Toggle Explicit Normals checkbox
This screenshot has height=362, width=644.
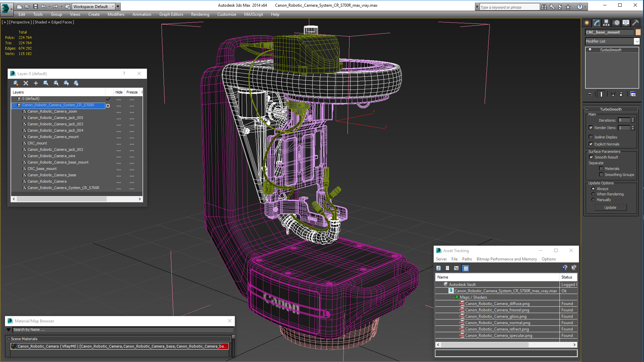(591, 144)
